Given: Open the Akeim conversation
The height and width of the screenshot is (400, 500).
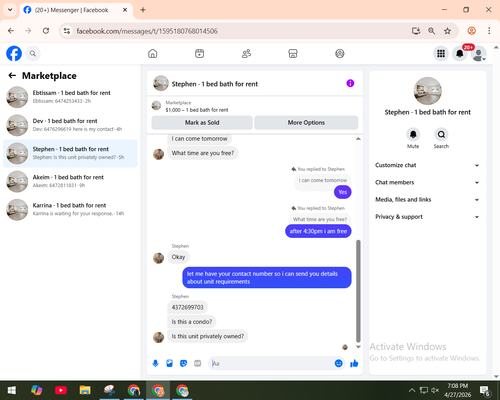Looking at the screenshot, I should tap(70, 181).
